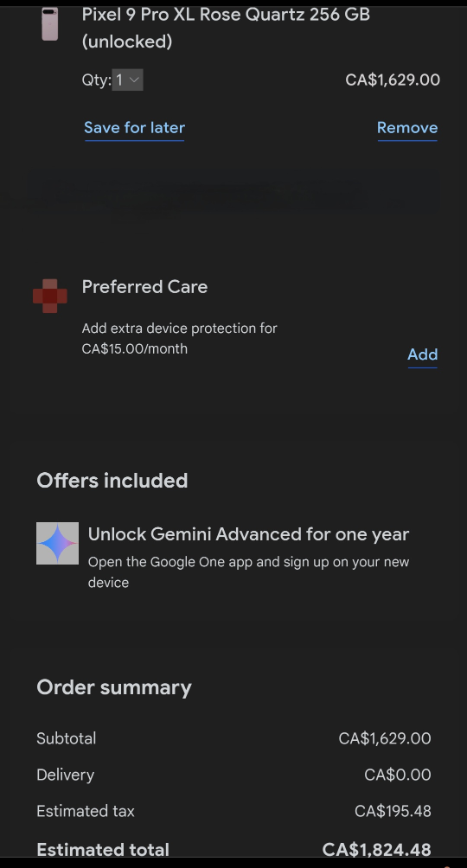Click the Delivery cost CA$0.00
467x868 pixels.
tap(397, 775)
